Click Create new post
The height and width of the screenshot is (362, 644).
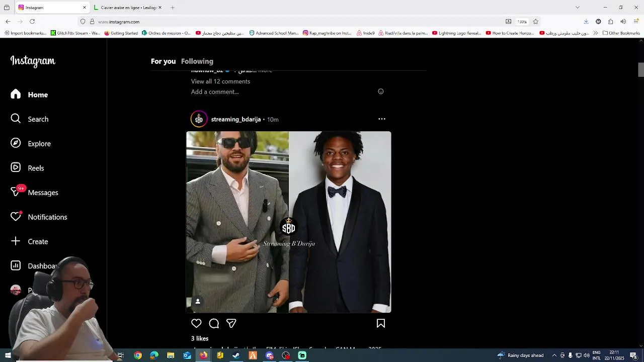[x=29, y=241]
